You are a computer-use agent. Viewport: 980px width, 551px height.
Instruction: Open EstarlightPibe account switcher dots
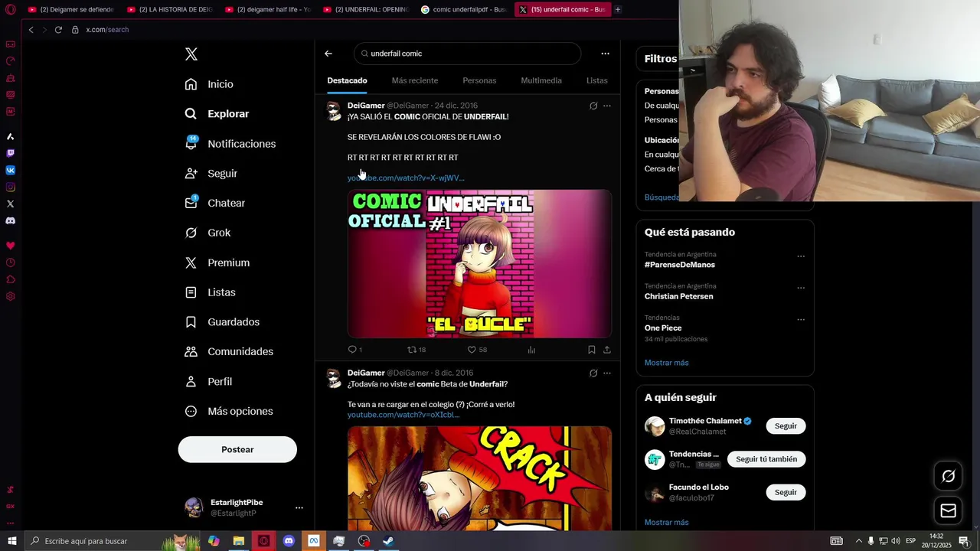pyautogui.click(x=299, y=507)
